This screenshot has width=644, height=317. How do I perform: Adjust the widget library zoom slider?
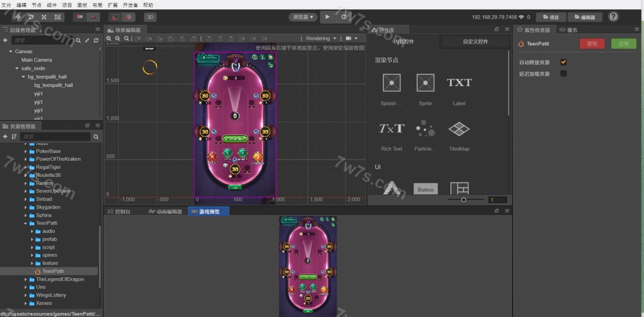tap(463, 200)
